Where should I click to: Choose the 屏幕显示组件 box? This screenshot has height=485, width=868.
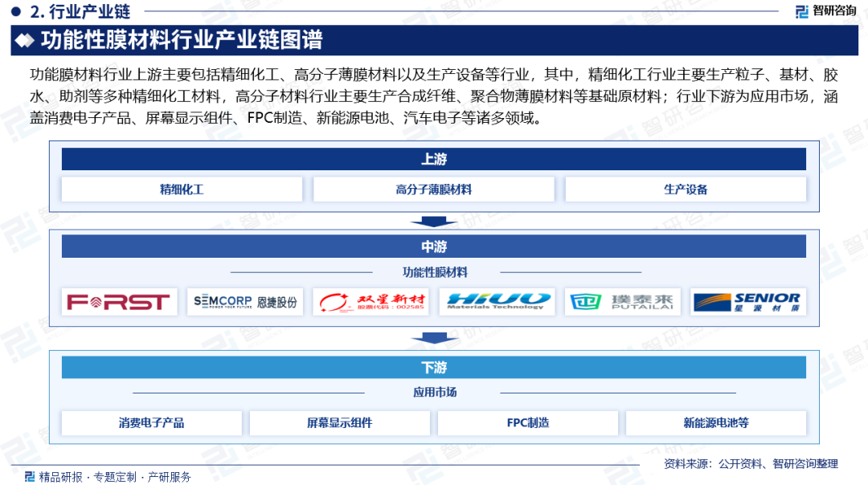(x=340, y=423)
